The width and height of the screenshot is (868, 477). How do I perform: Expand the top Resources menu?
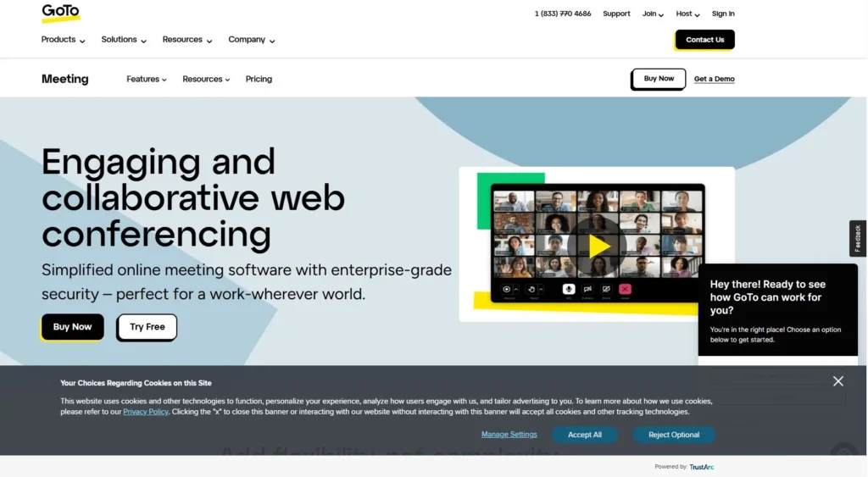coord(187,40)
